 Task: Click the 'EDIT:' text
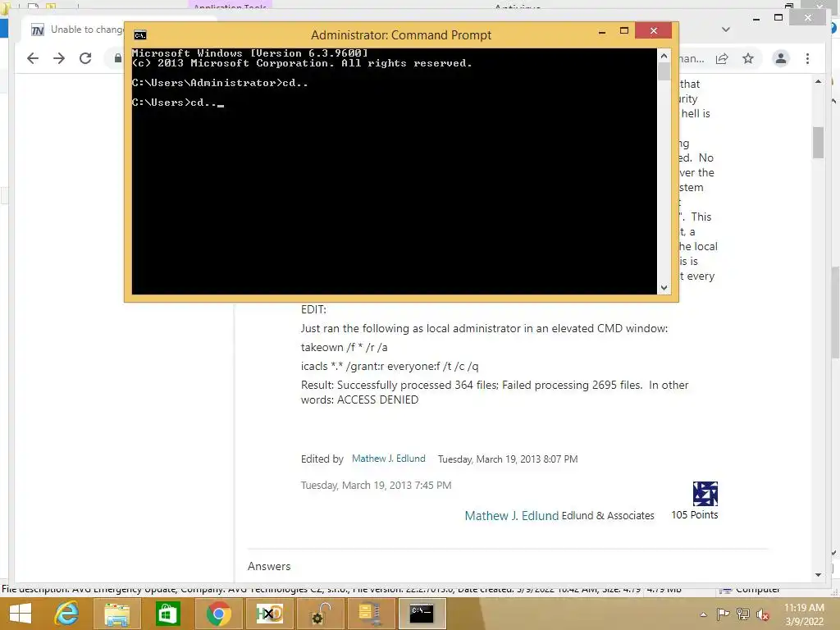(x=313, y=309)
